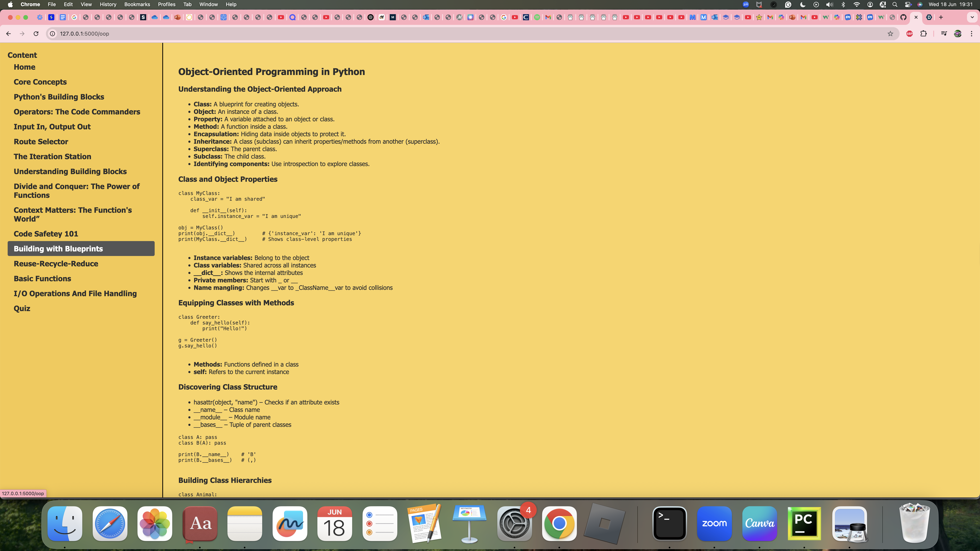
Task: Bookmark this page with star icon
Action: pos(890,33)
